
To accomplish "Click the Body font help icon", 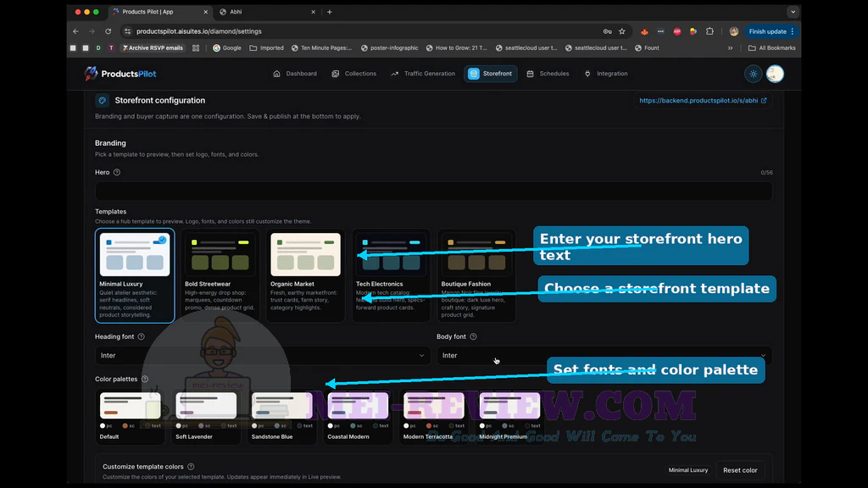I will (473, 336).
